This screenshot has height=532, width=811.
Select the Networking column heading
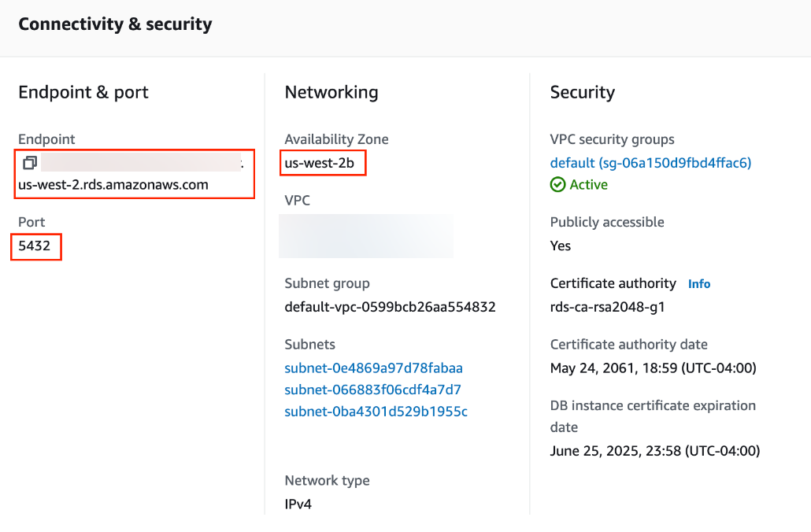331,92
